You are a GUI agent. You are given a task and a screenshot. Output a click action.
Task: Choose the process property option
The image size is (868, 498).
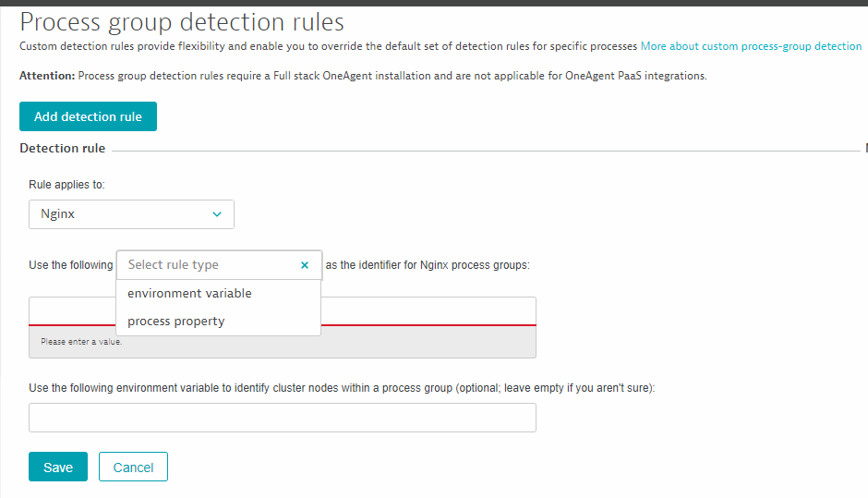tap(175, 322)
